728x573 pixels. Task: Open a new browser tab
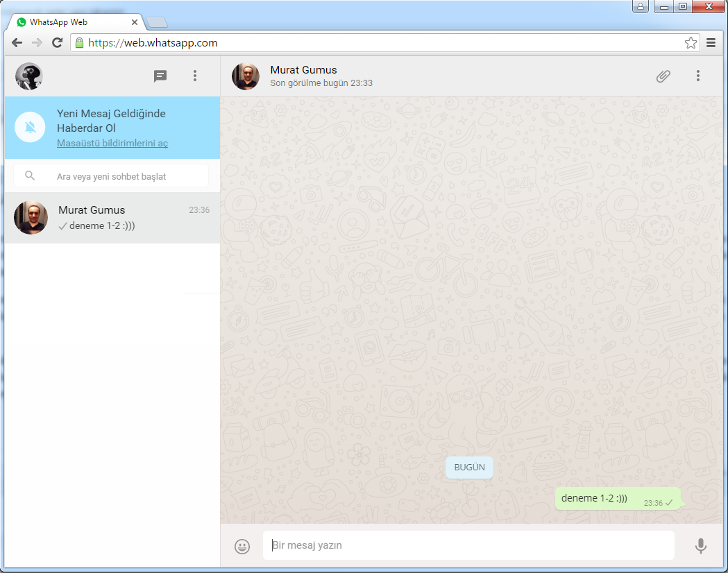(157, 22)
